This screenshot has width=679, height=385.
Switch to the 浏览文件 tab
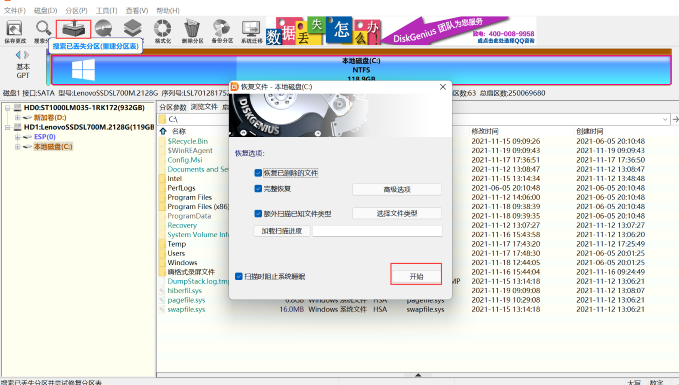tap(204, 107)
